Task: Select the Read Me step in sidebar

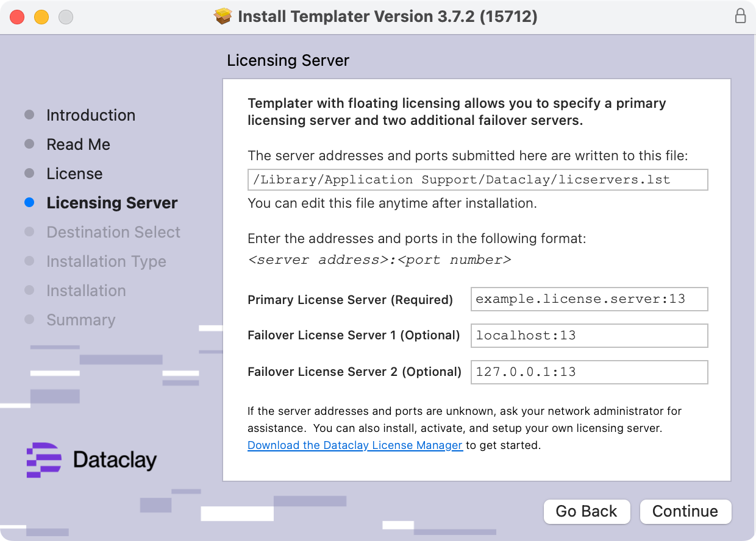Action: [x=78, y=144]
